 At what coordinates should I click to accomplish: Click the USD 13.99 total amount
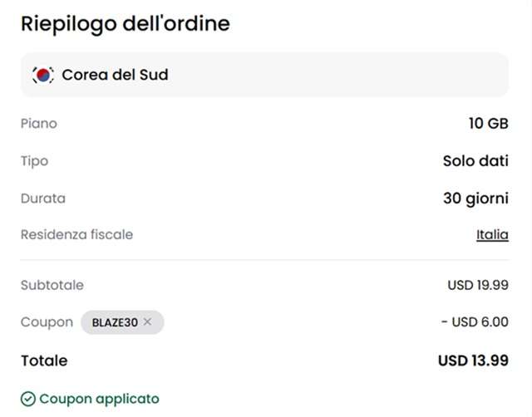pos(473,361)
